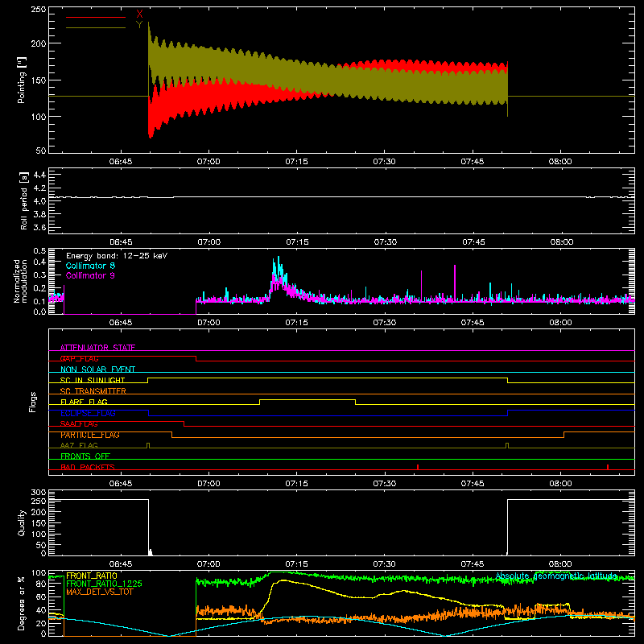Click the red X legend label
This screenshot has width=644, height=644.
click(x=139, y=14)
